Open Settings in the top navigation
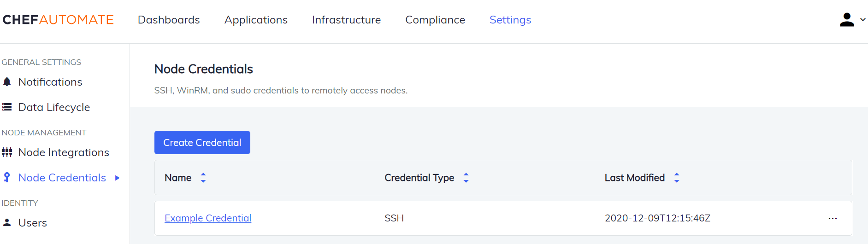 [x=510, y=20]
